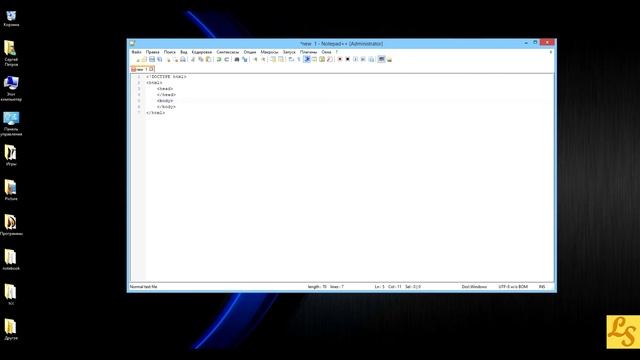
Task: Open the Запуск menu
Action: click(x=289, y=52)
